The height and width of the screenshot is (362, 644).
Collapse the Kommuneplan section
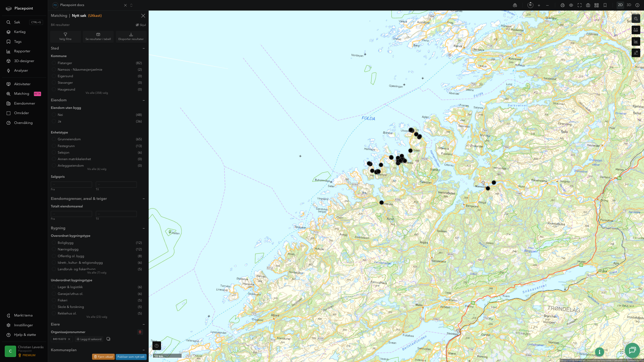pos(144,350)
